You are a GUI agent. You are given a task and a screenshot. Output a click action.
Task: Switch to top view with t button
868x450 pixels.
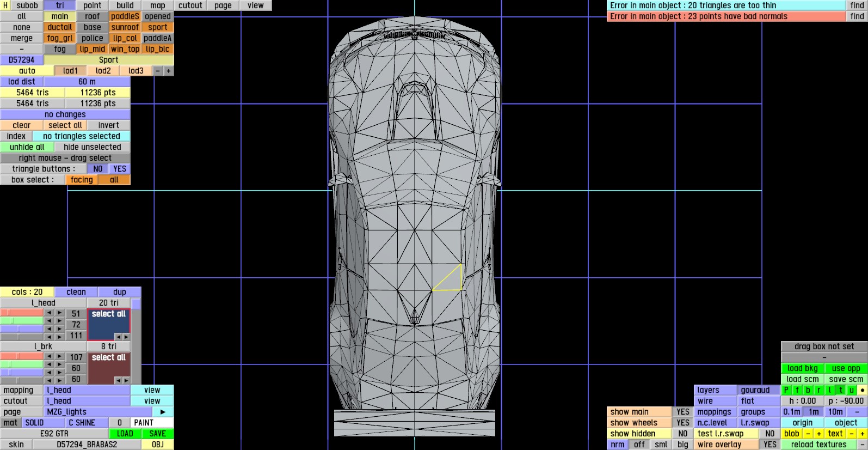pyautogui.click(x=841, y=390)
